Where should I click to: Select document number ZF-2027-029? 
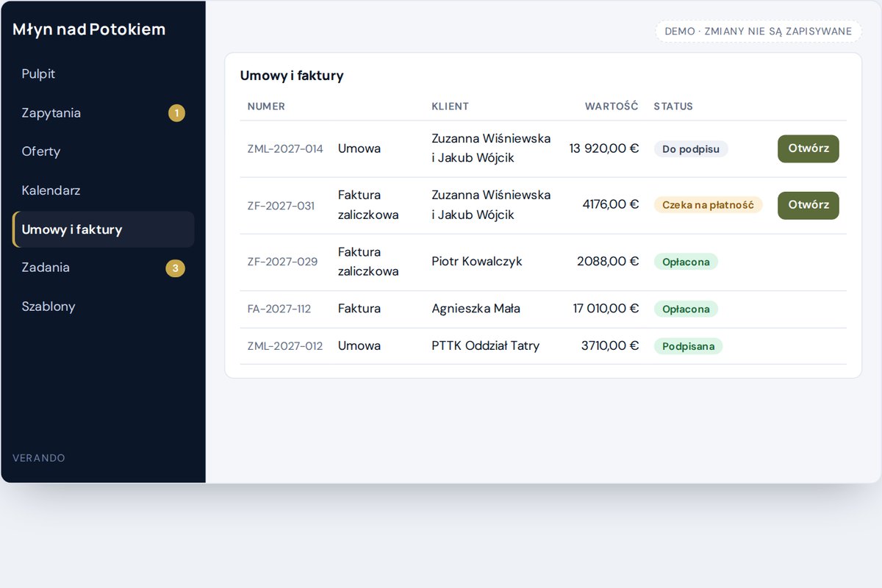(282, 262)
